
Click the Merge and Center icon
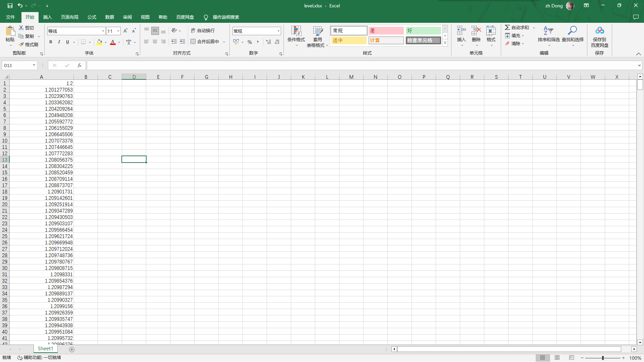(193, 42)
